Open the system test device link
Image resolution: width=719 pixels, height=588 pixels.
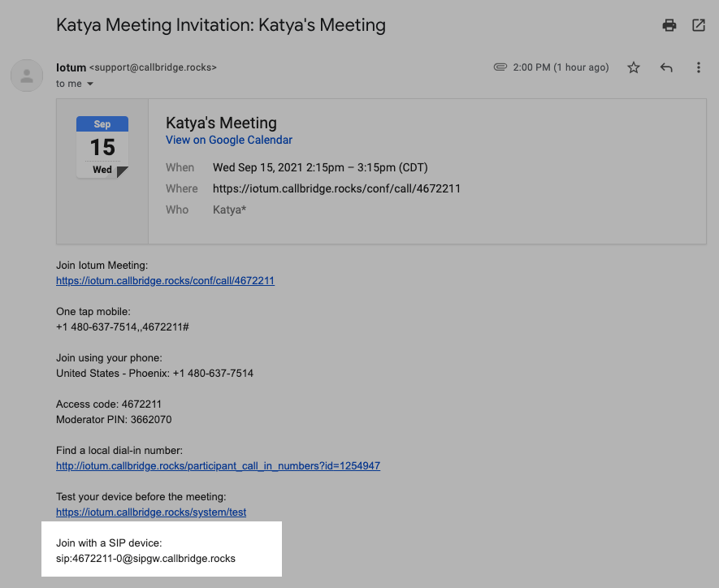tap(151, 512)
